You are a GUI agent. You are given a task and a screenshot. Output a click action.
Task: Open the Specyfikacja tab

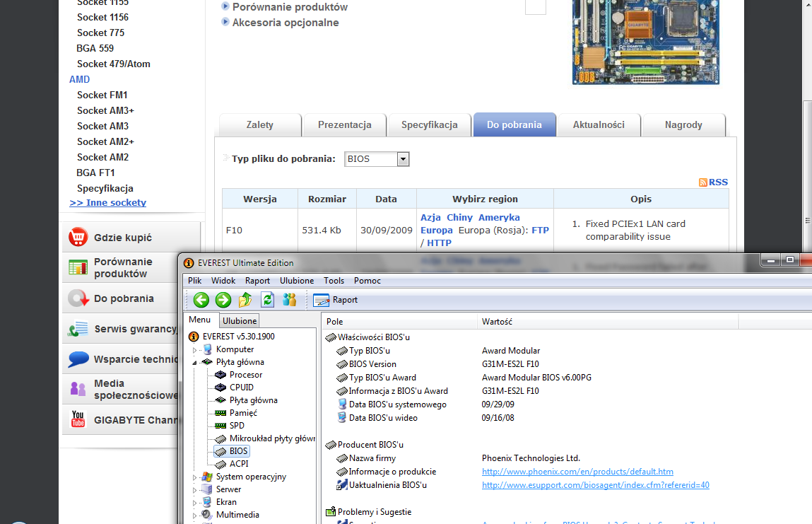[x=429, y=125]
